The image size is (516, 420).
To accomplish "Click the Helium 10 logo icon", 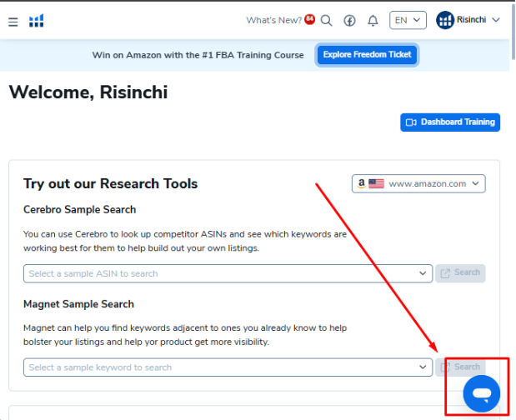I will pyautogui.click(x=37, y=21).
